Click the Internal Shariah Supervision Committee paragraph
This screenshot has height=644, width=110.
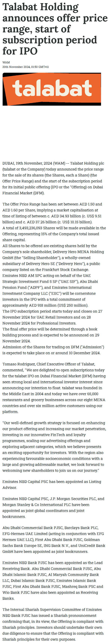(x=53, y=624)
